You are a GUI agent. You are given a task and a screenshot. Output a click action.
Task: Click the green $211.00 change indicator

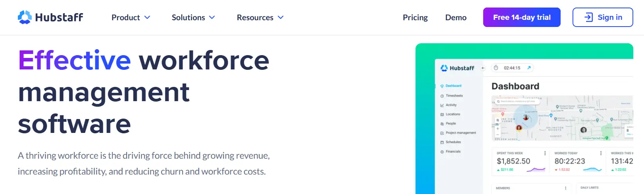click(x=505, y=170)
